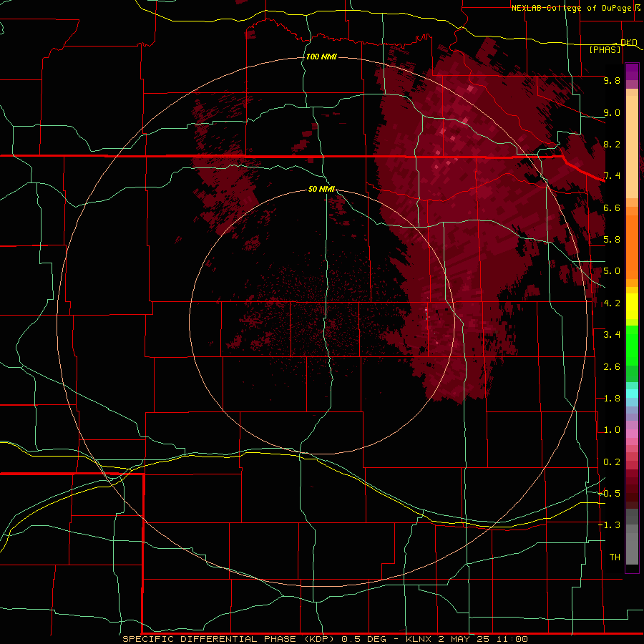
Task: Click the 100 NMI range ring label
Action: point(321,57)
